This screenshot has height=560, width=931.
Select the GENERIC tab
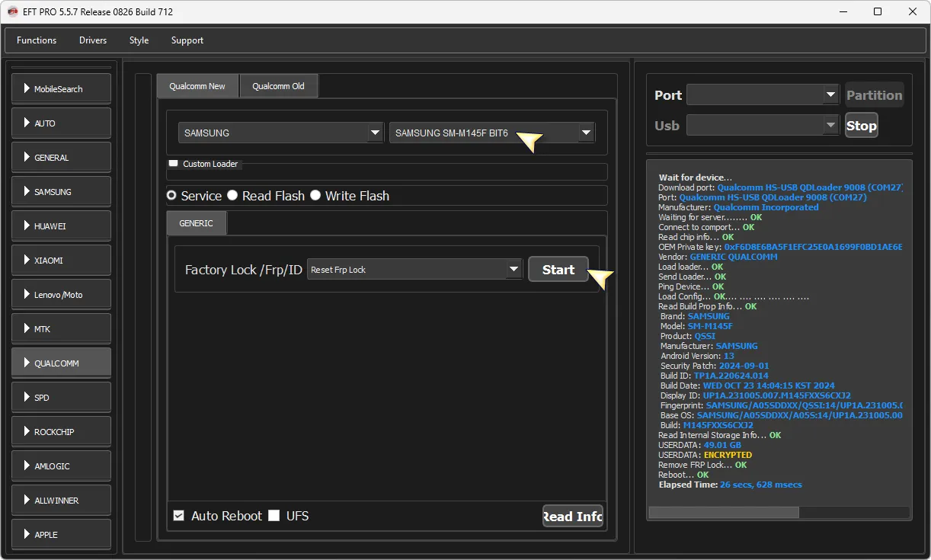point(197,223)
